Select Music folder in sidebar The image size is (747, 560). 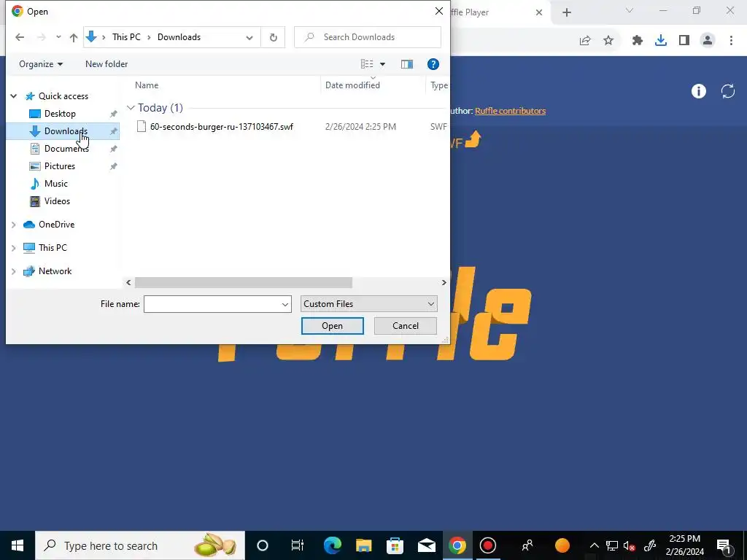(55, 183)
